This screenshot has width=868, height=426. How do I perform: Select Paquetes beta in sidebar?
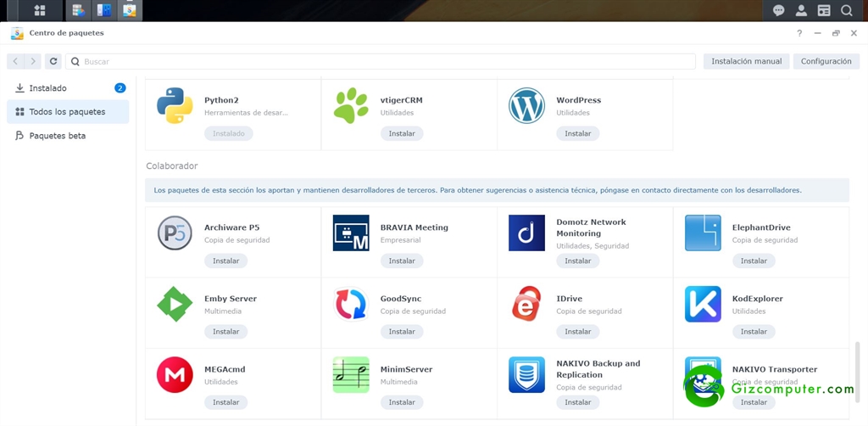point(68,136)
